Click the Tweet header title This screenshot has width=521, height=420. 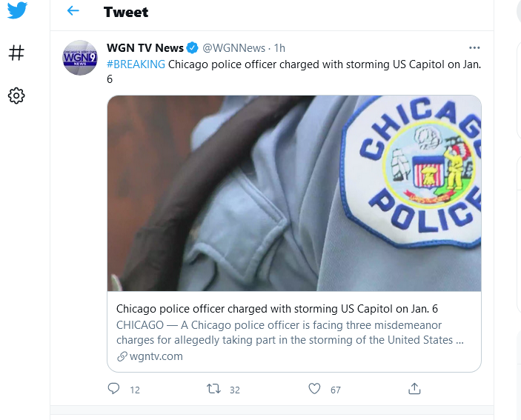click(x=126, y=12)
